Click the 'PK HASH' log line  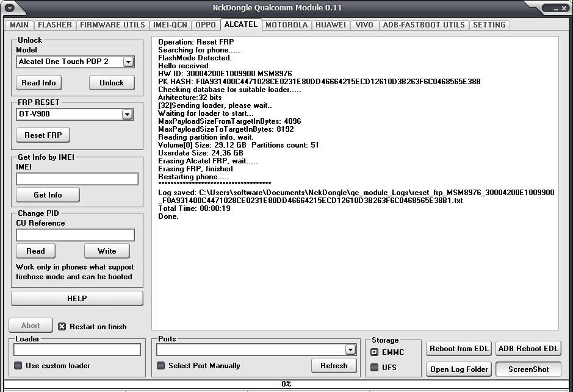click(x=319, y=82)
